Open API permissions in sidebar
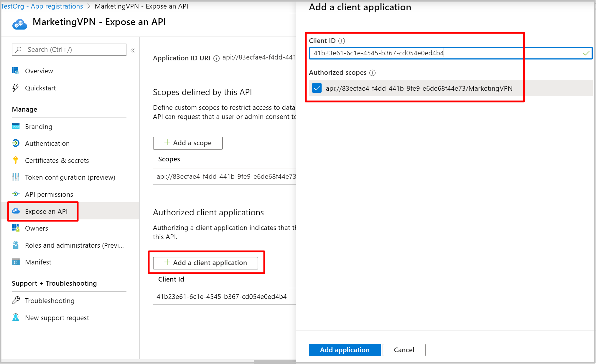This screenshot has height=364, width=596. 49,194
